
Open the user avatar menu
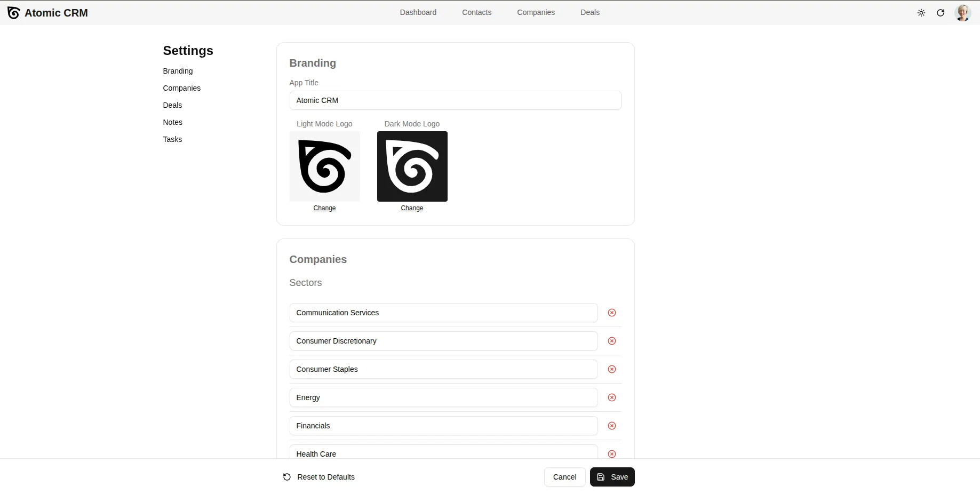click(x=962, y=12)
